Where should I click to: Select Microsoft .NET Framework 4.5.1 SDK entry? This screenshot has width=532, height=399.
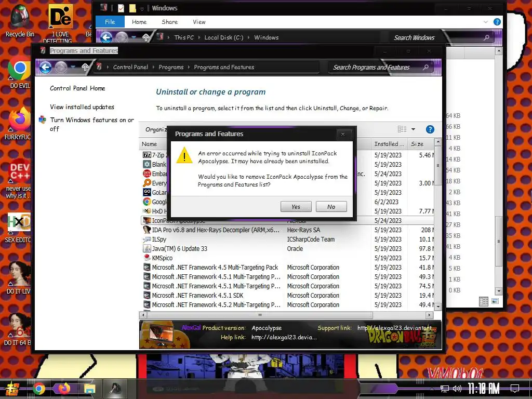coord(197,296)
